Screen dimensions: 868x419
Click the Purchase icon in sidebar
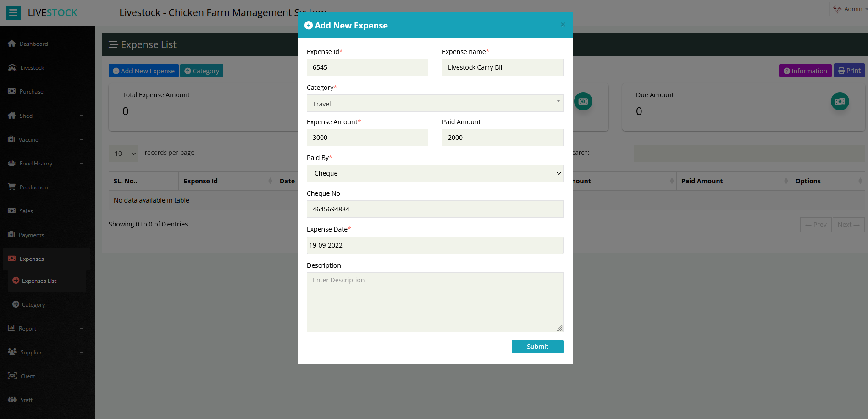pyautogui.click(x=12, y=91)
